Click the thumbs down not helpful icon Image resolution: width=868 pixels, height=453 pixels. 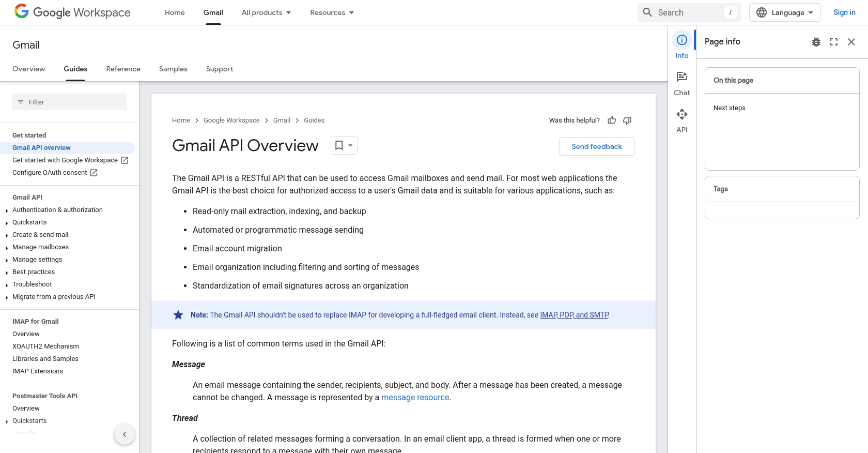pyautogui.click(x=627, y=120)
